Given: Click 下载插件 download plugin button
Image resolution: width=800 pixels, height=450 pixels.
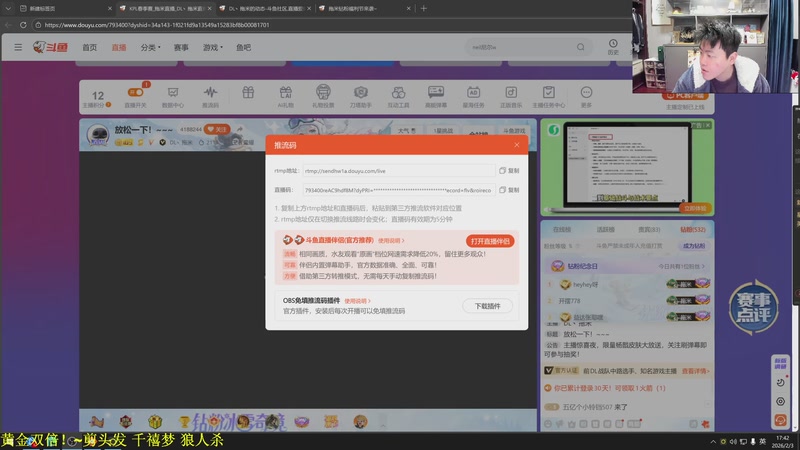Looking at the screenshot, I should [x=487, y=306].
